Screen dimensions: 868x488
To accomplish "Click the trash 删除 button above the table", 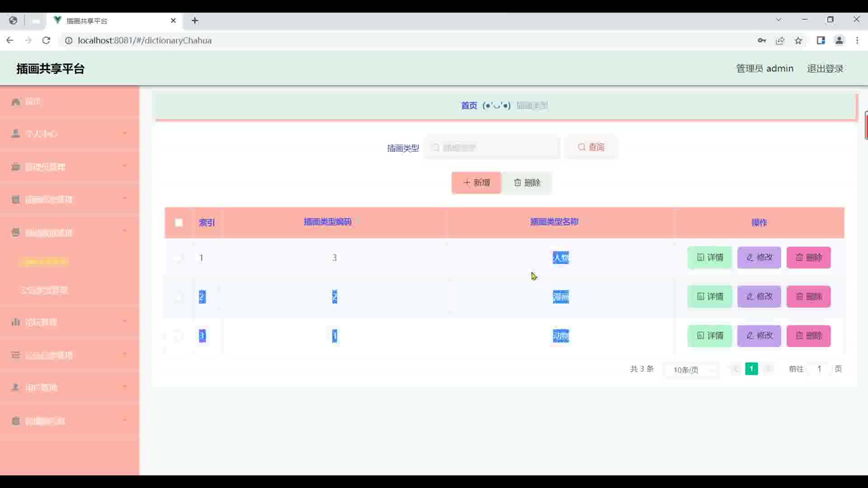I will pos(527,183).
